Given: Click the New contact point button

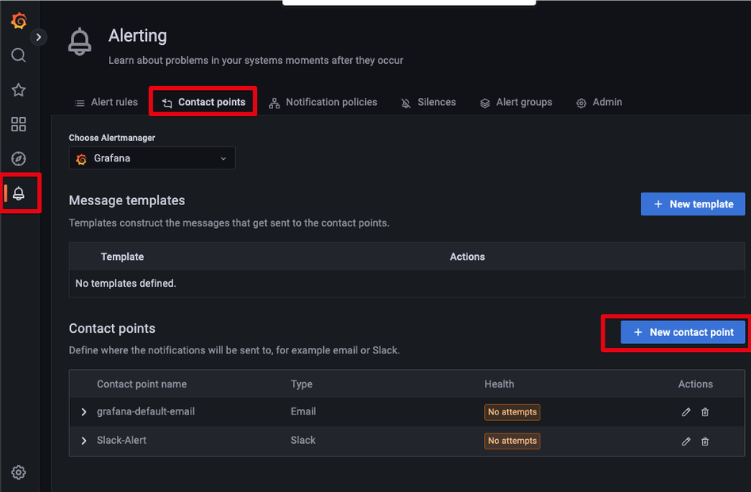Looking at the screenshot, I should [x=683, y=332].
